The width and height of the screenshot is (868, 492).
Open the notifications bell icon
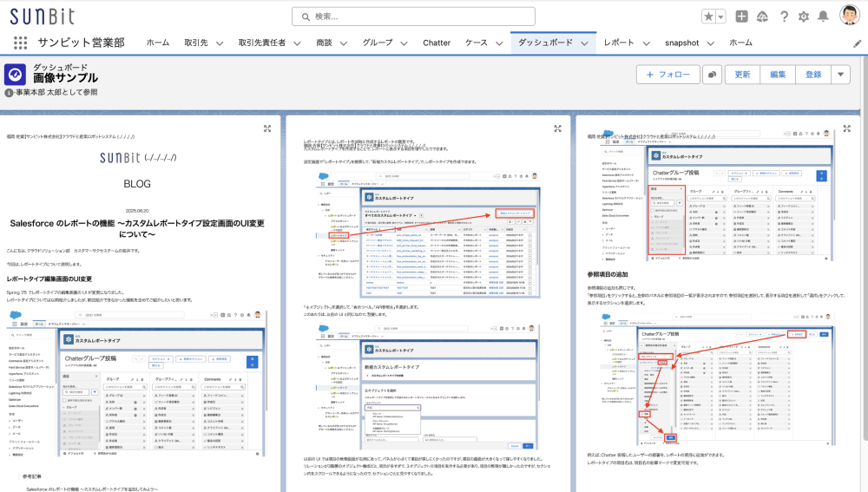[x=823, y=16]
